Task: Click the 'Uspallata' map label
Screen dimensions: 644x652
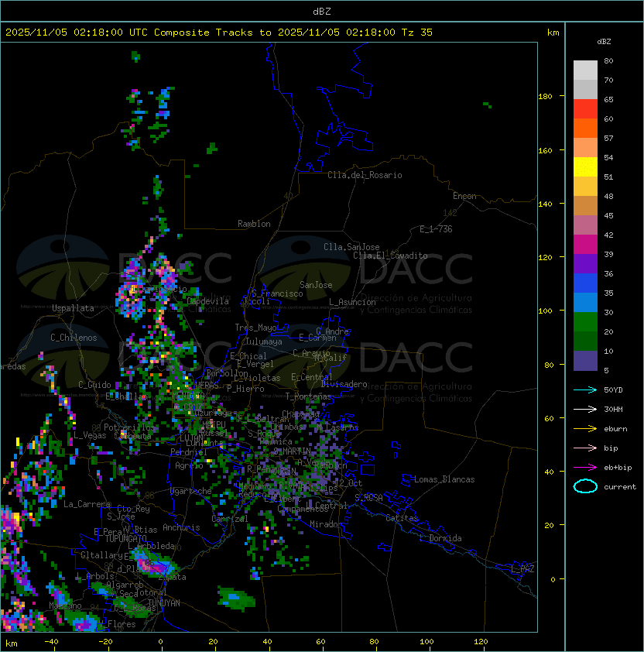Action: [x=73, y=308]
